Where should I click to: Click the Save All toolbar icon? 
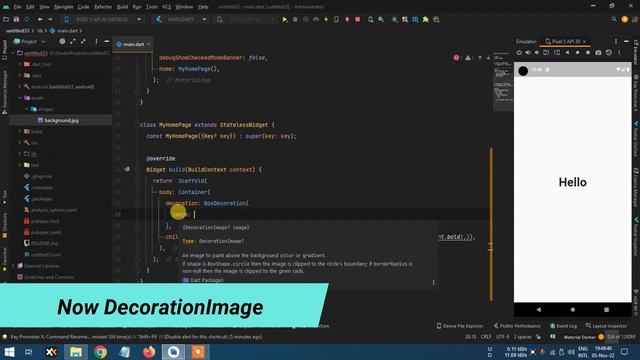16,19
